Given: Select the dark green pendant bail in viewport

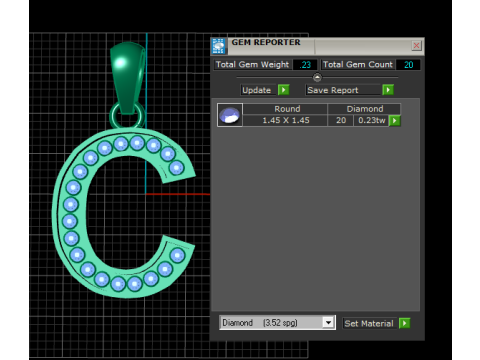Looking at the screenshot, I should [x=127, y=77].
